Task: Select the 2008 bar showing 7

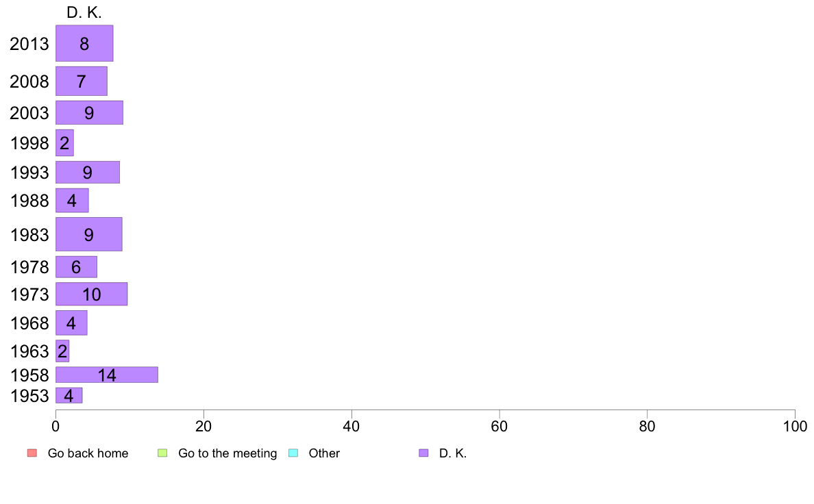Action: pos(82,81)
